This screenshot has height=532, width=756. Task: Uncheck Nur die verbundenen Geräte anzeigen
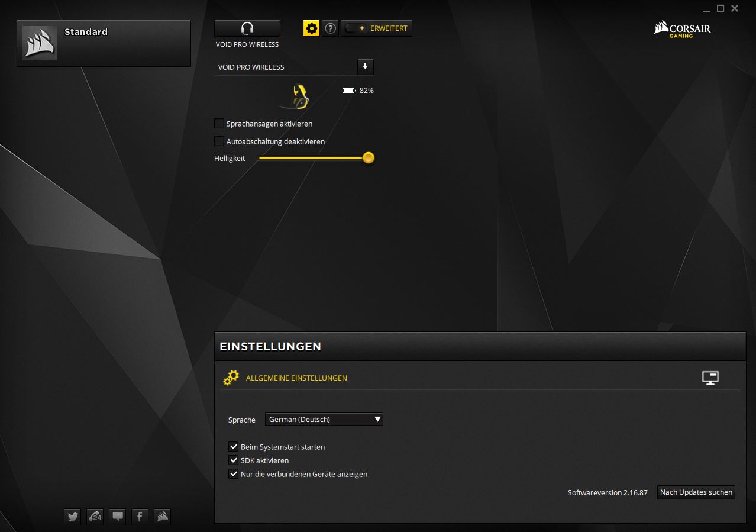click(233, 474)
